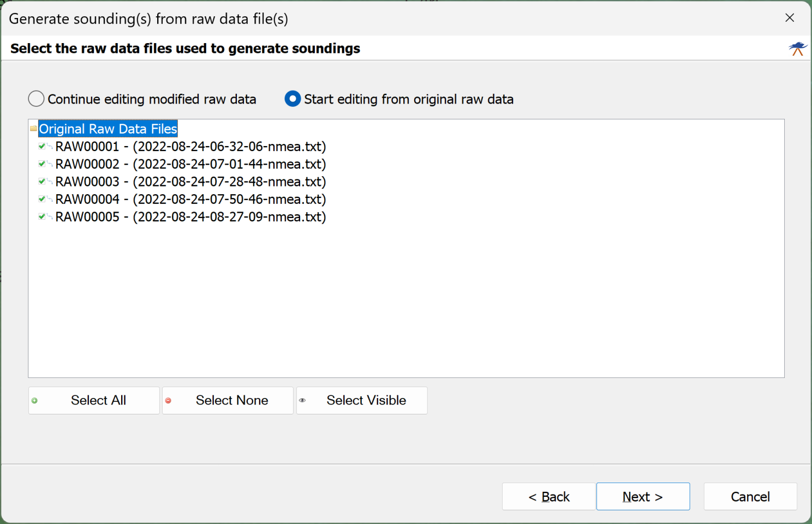Click the Select None button
812x524 pixels.
pos(228,400)
